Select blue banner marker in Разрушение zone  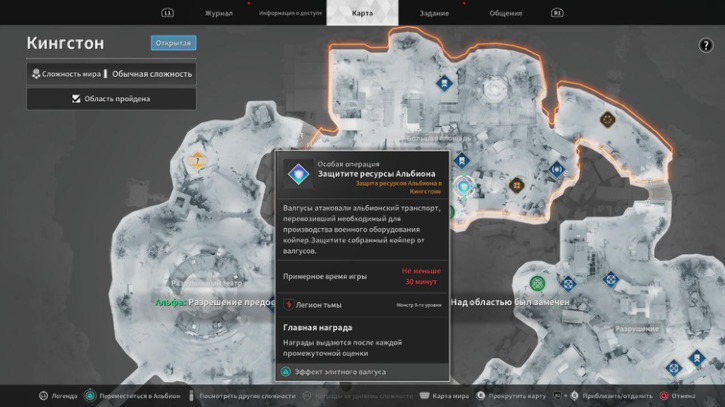pos(696,358)
